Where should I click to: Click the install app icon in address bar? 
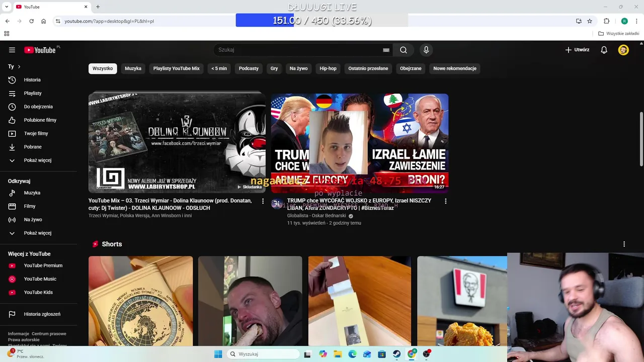[579, 21]
